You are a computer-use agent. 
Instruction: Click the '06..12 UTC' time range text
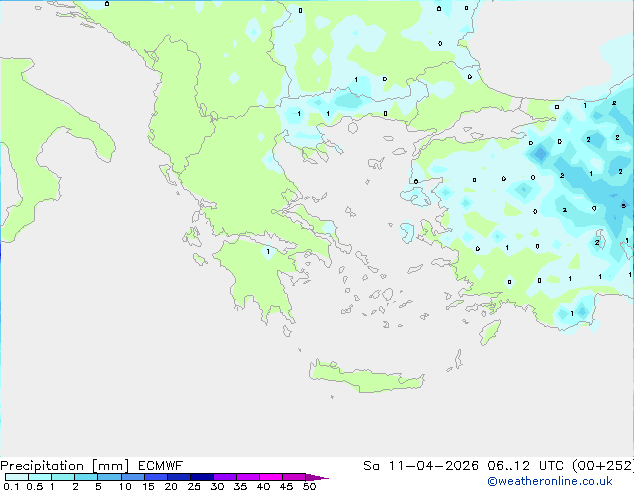528,466
